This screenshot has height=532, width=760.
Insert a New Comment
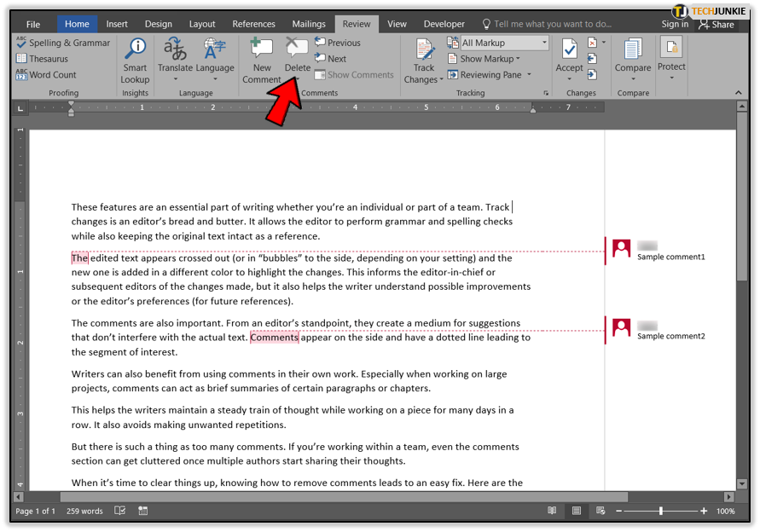[x=262, y=61]
